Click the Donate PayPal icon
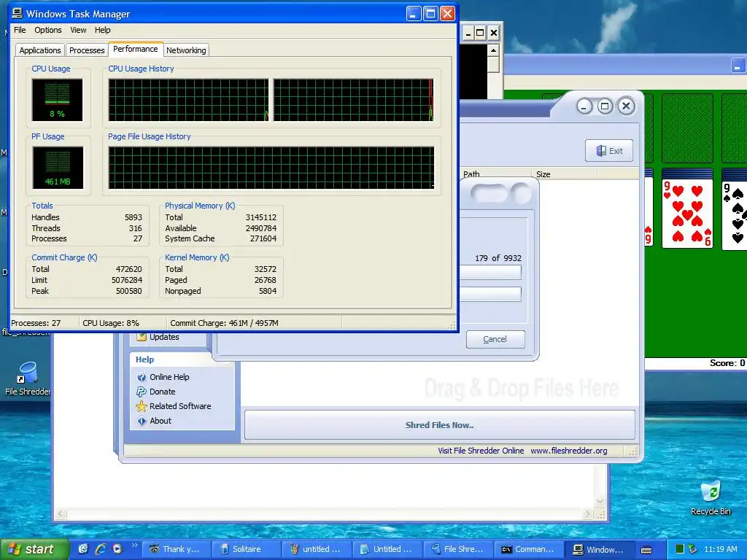 (x=142, y=392)
